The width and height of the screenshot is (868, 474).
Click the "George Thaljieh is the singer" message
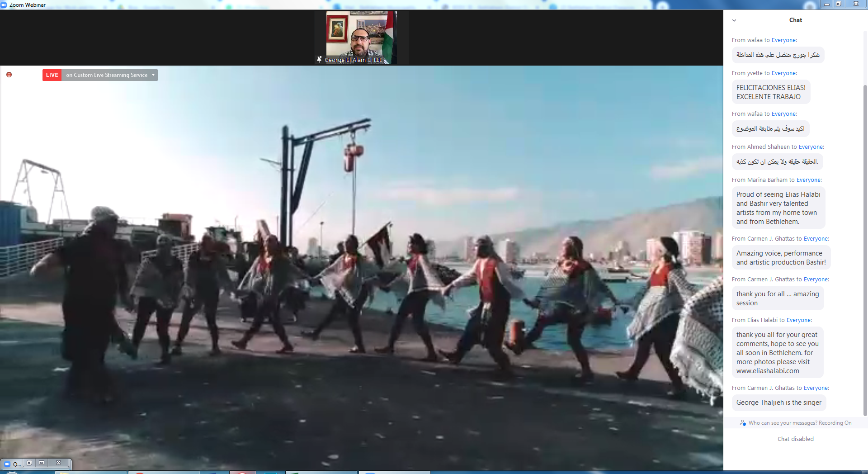778,403
